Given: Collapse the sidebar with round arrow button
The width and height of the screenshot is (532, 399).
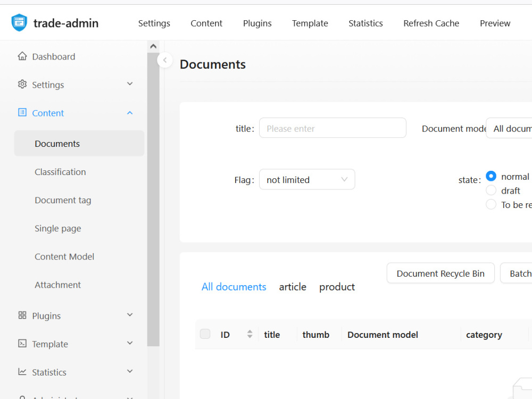Looking at the screenshot, I should (165, 60).
